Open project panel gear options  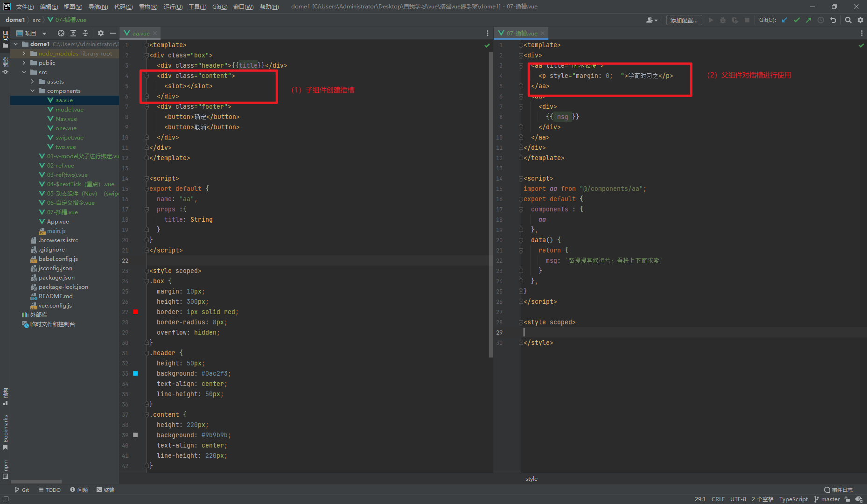click(x=100, y=33)
